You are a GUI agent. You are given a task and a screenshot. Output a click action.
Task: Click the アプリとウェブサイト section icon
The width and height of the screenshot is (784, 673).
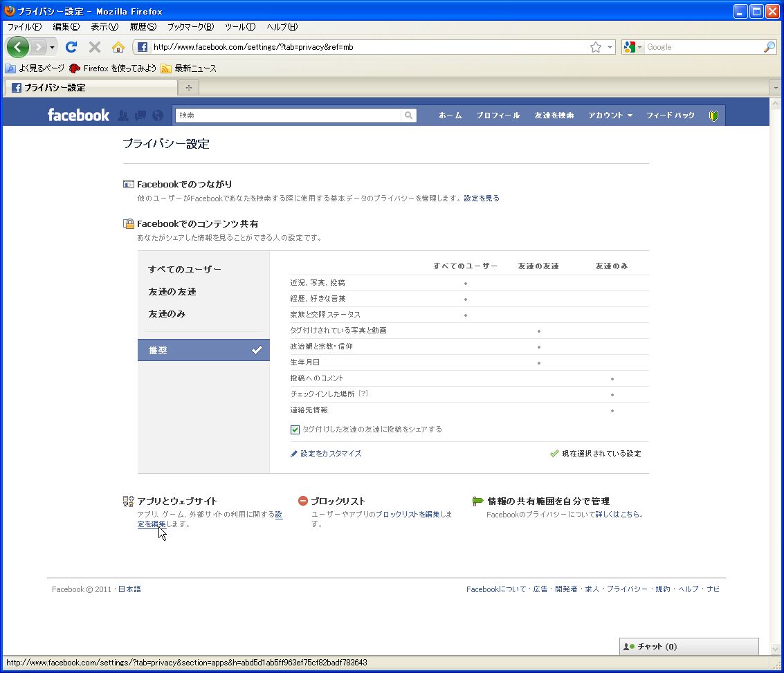coord(129,501)
